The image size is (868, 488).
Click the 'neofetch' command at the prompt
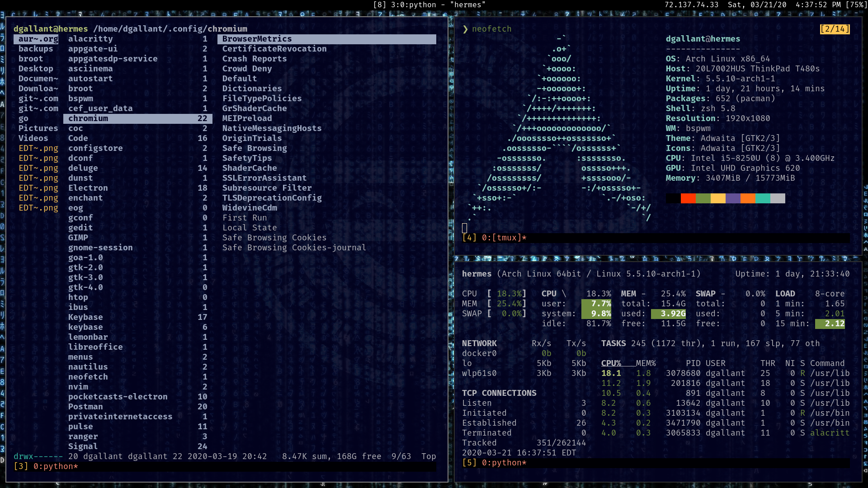491,29
